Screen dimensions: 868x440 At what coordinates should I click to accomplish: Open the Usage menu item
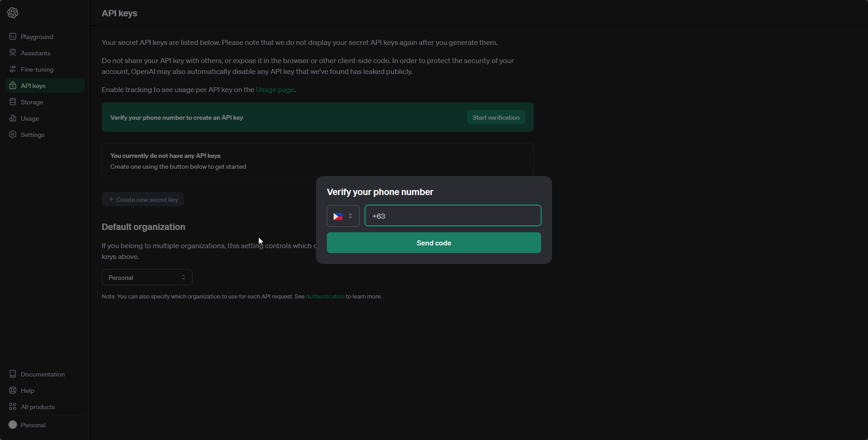tap(45, 118)
